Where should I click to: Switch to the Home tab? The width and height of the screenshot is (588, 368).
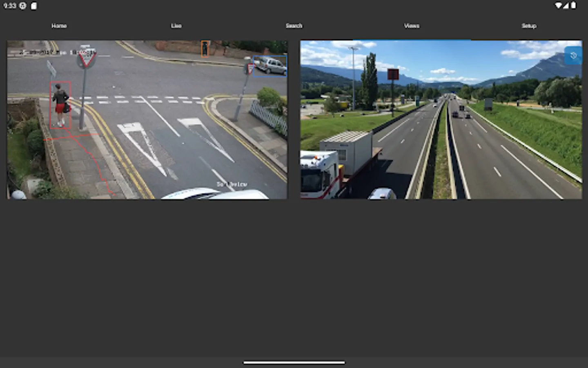pyautogui.click(x=59, y=26)
